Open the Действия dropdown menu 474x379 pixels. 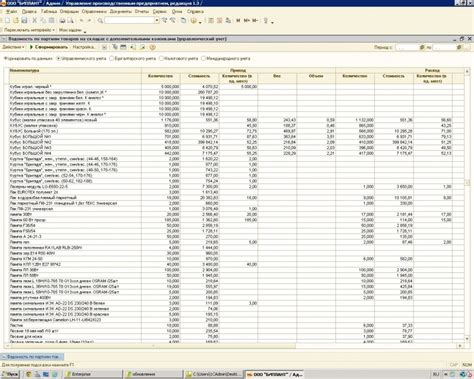pyautogui.click(x=13, y=47)
